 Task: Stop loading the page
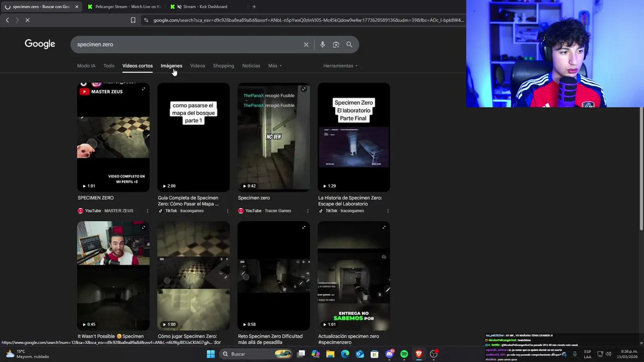28,20
